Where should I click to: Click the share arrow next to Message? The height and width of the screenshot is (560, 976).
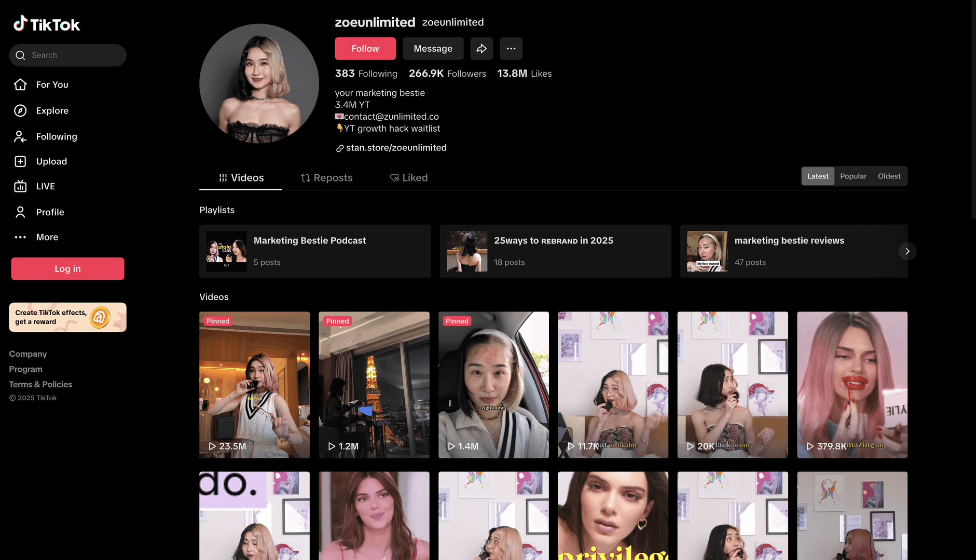482,48
